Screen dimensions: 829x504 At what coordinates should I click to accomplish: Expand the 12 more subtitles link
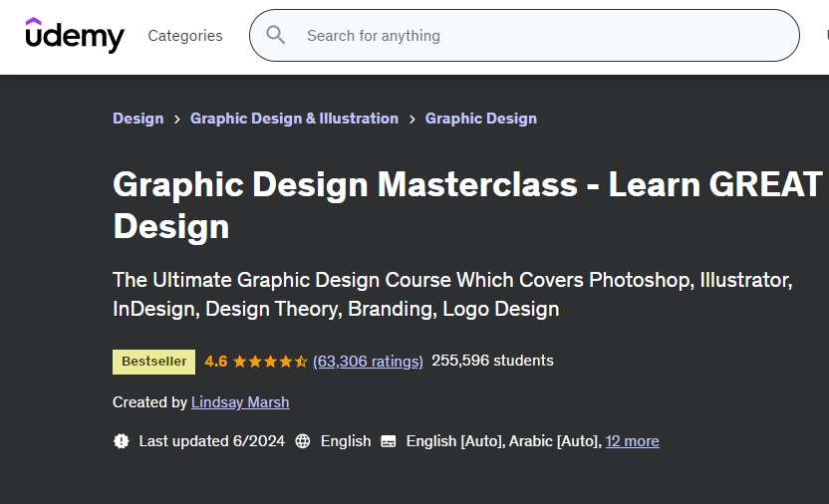632,441
